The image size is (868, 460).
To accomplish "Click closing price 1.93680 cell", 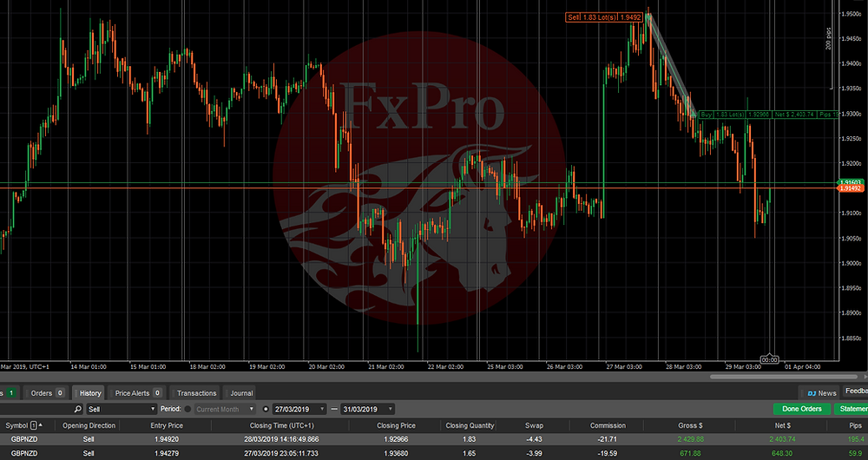I will click(396, 453).
